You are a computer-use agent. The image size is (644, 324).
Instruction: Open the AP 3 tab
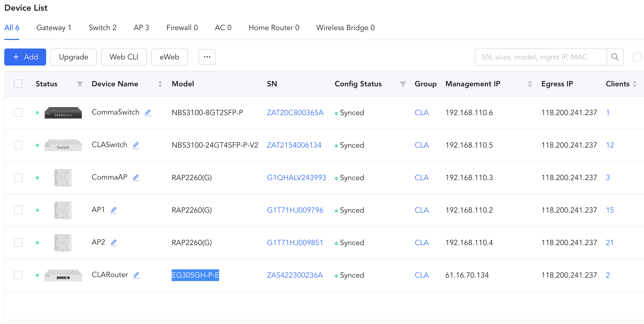(x=141, y=28)
